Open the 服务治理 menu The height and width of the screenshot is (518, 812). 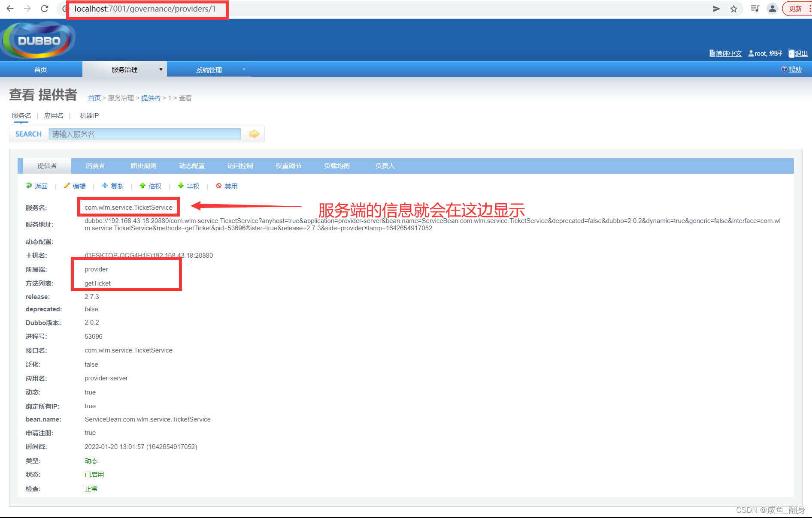(x=124, y=69)
